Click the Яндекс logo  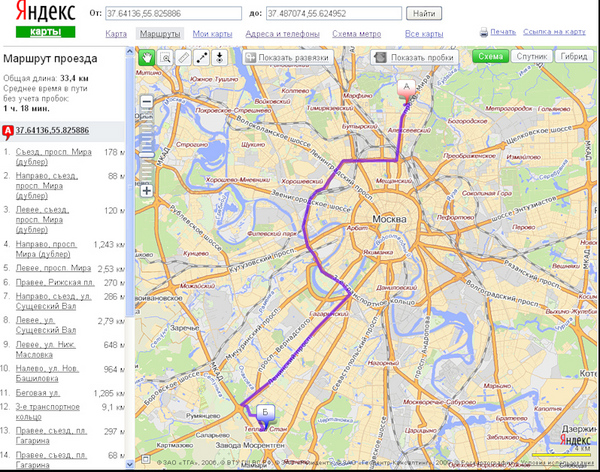pyautogui.click(x=45, y=11)
